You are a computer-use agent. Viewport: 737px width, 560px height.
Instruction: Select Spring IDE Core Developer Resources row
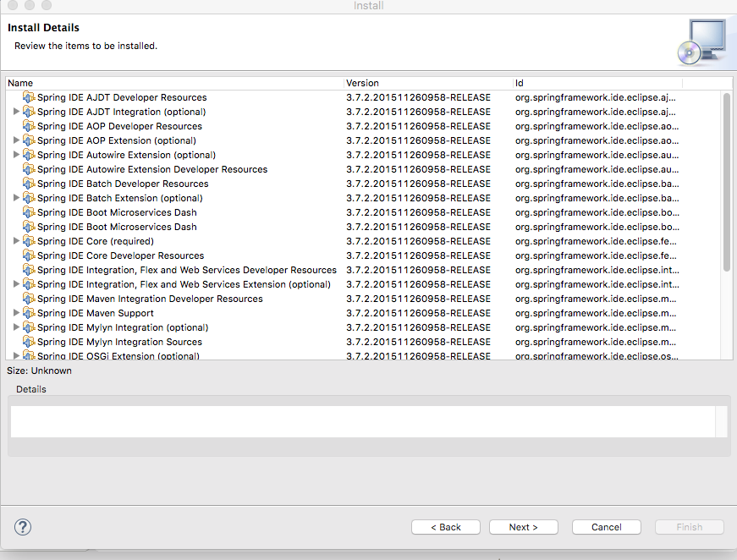coord(363,255)
